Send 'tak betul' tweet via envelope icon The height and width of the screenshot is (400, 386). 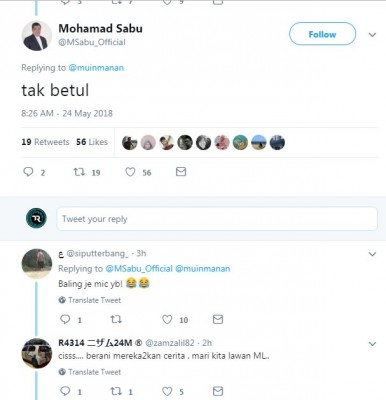pos(181,172)
